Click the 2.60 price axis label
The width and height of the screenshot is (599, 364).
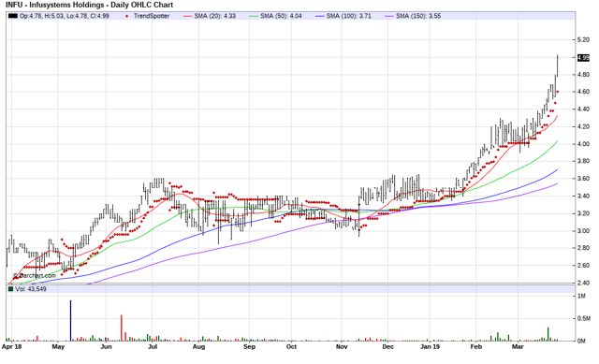click(583, 266)
